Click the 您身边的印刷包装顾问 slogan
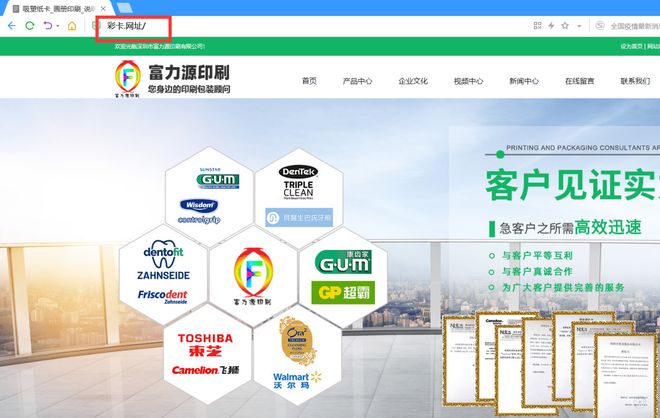The width and height of the screenshot is (660, 418). pyautogui.click(x=189, y=89)
